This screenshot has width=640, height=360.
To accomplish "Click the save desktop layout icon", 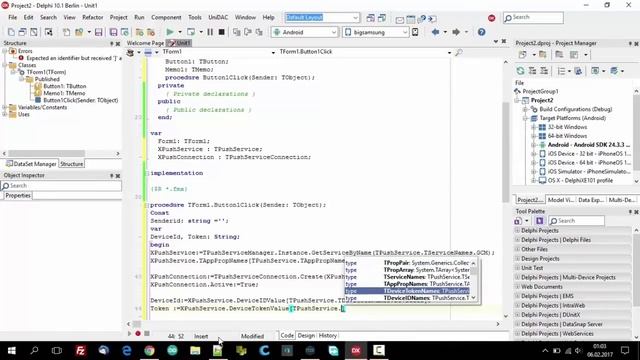I will [x=370, y=18].
